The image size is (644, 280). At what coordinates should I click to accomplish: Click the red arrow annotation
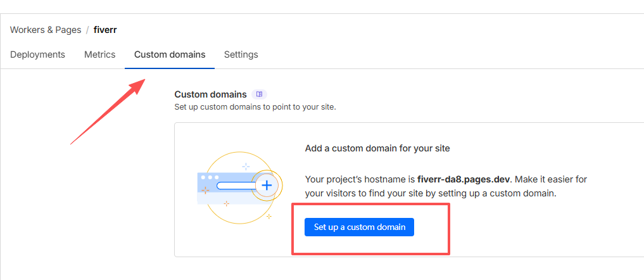click(x=108, y=111)
